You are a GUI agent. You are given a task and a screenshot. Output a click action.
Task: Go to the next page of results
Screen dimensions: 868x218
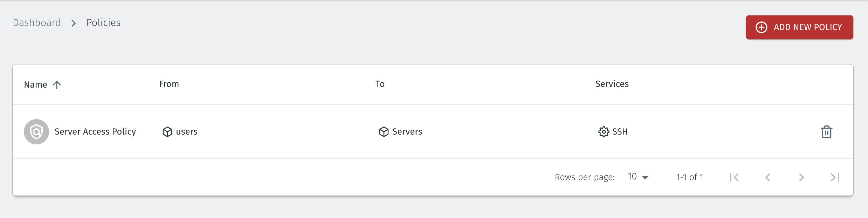(x=801, y=177)
